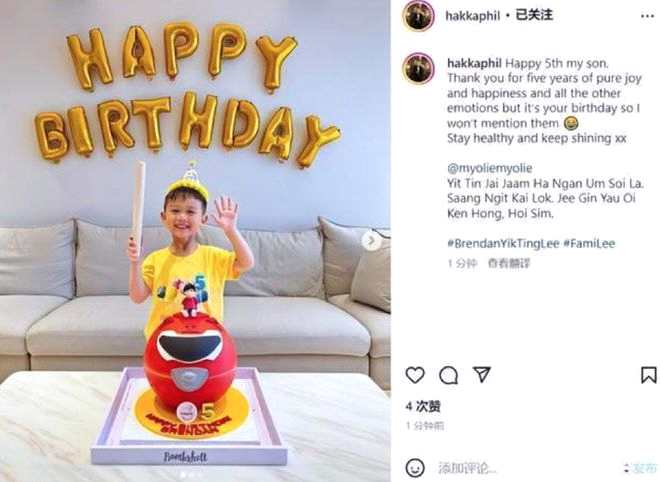Image resolution: width=660 pixels, height=482 pixels.
Task: Like the post with the heart icon
Action: point(415,375)
